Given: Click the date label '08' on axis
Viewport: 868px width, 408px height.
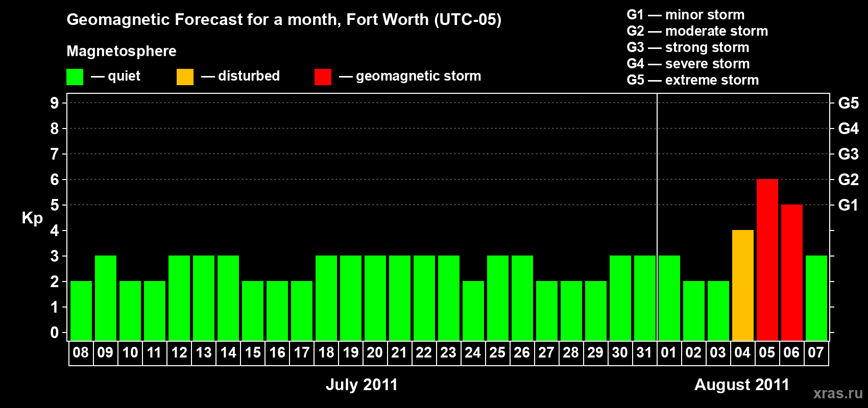Looking at the screenshot, I should (81, 353).
